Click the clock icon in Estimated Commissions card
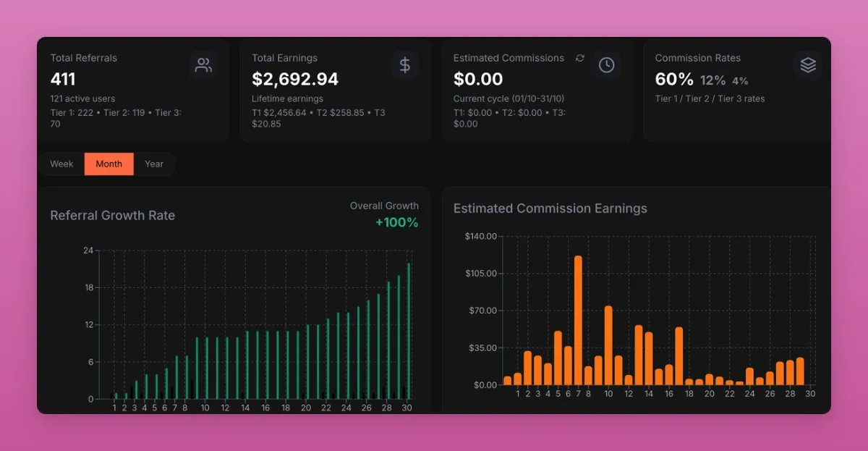This screenshot has height=451, width=868. click(x=606, y=65)
